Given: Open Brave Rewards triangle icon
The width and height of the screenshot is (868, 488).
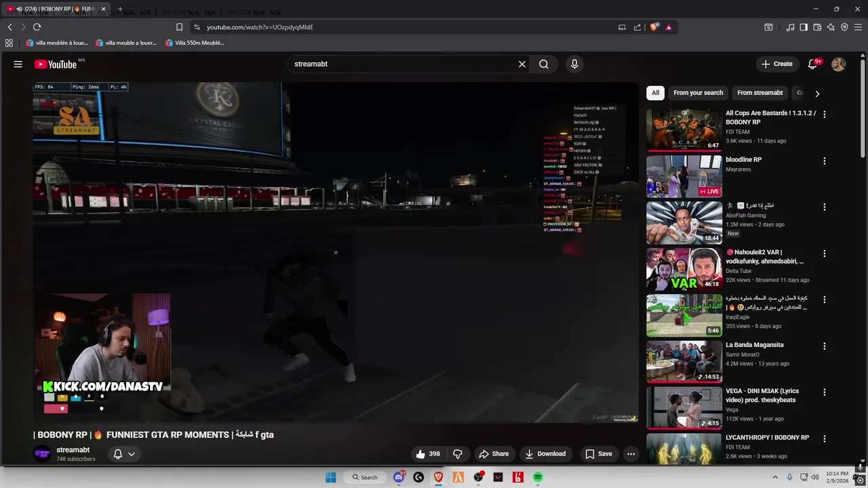Looking at the screenshot, I should 669,27.
